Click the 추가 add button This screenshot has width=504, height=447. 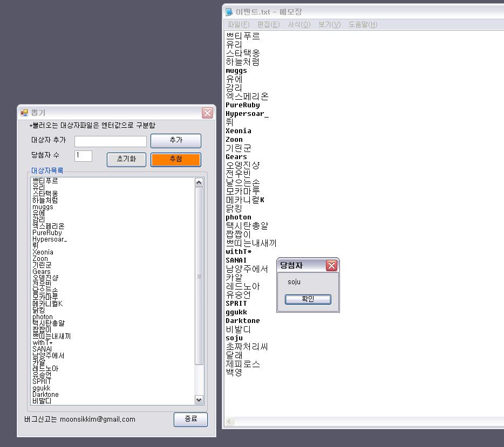click(x=176, y=141)
